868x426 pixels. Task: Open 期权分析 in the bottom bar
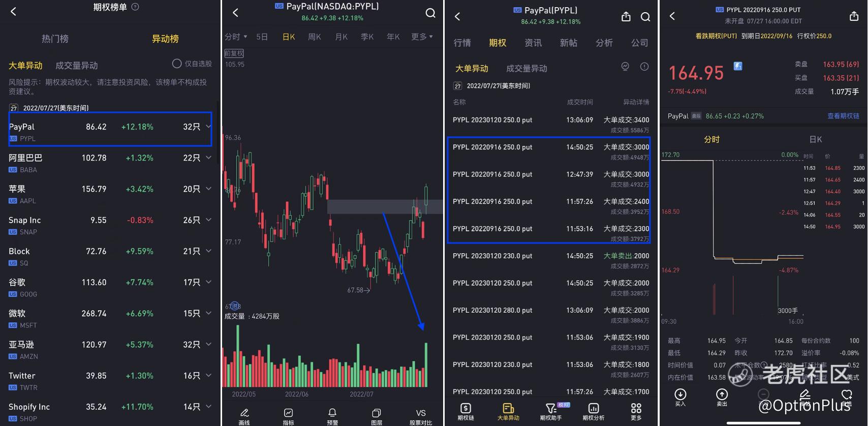click(594, 412)
